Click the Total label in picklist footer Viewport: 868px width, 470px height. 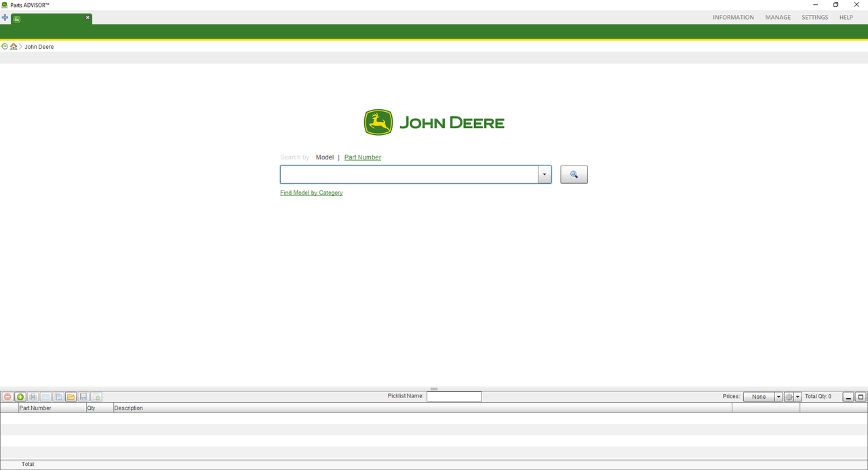pyautogui.click(x=28, y=465)
